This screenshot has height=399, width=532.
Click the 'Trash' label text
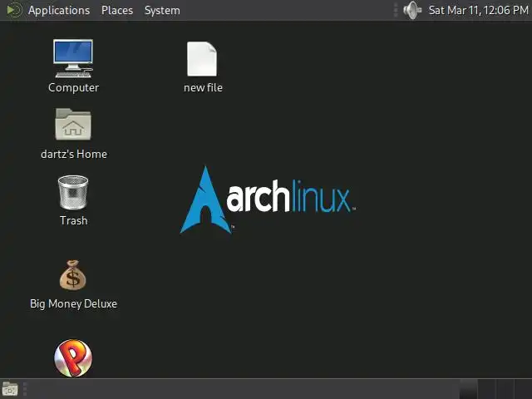(x=74, y=220)
